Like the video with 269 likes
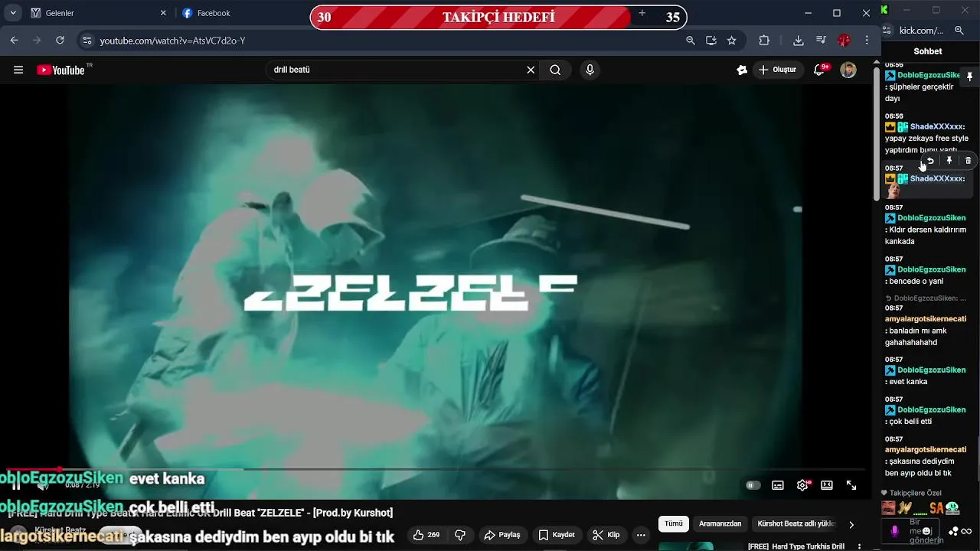Image resolution: width=980 pixels, height=551 pixels. 426,535
